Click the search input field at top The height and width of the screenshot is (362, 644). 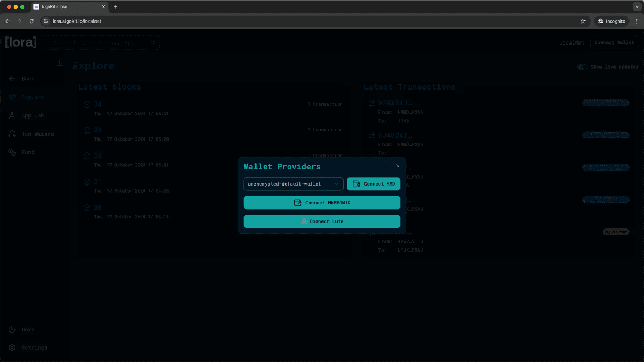(x=97, y=42)
